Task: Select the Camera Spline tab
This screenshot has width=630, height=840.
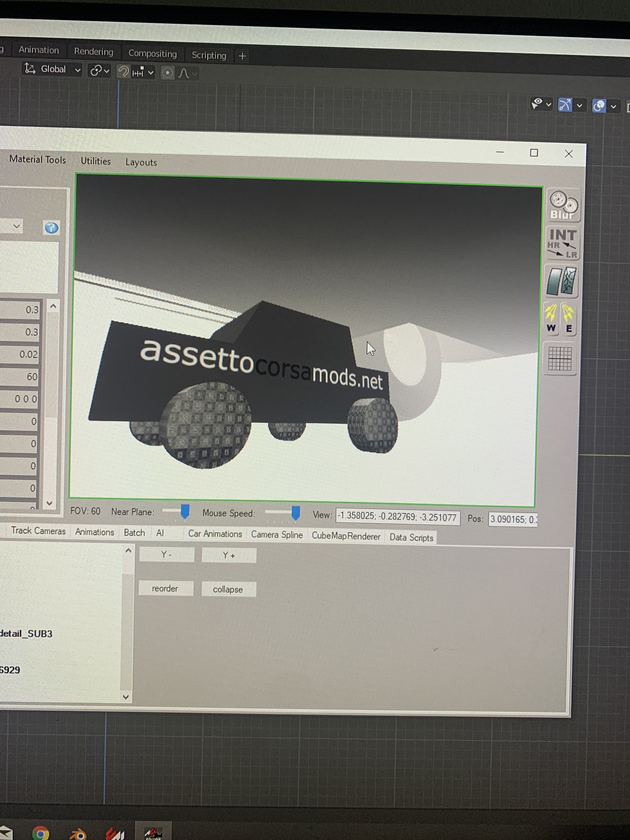Action: tap(277, 535)
